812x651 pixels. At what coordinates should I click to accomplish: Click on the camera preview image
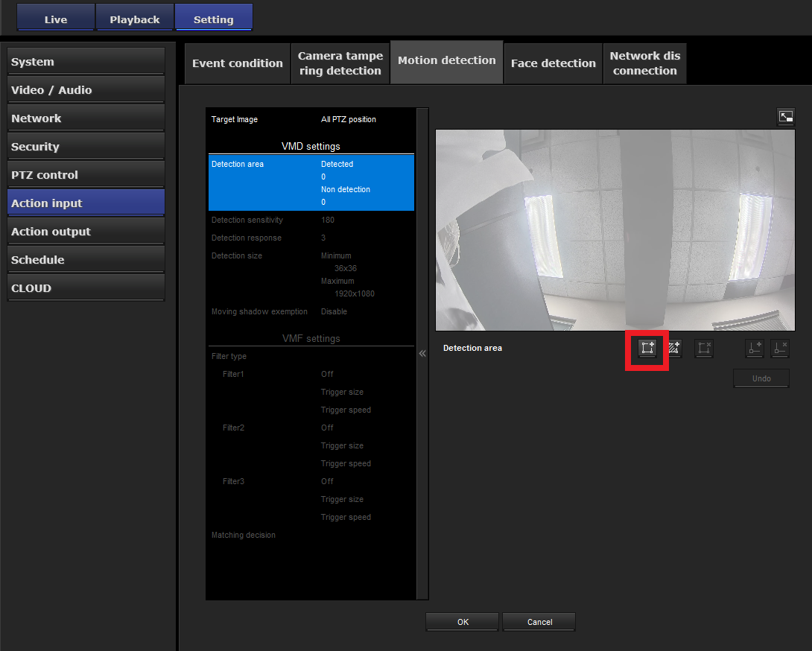pos(615,230)
